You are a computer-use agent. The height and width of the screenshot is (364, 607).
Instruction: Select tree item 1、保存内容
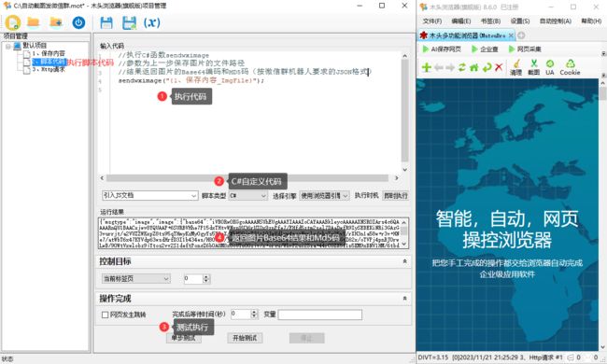(x=49, y=53)
